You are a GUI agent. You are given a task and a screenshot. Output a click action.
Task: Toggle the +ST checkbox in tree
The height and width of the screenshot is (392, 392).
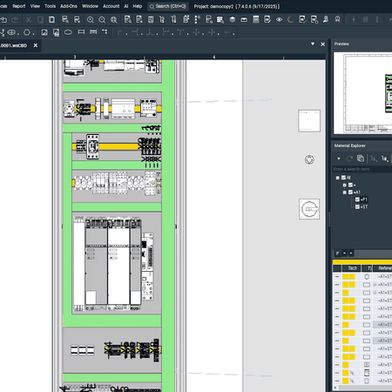coord(357,207)
